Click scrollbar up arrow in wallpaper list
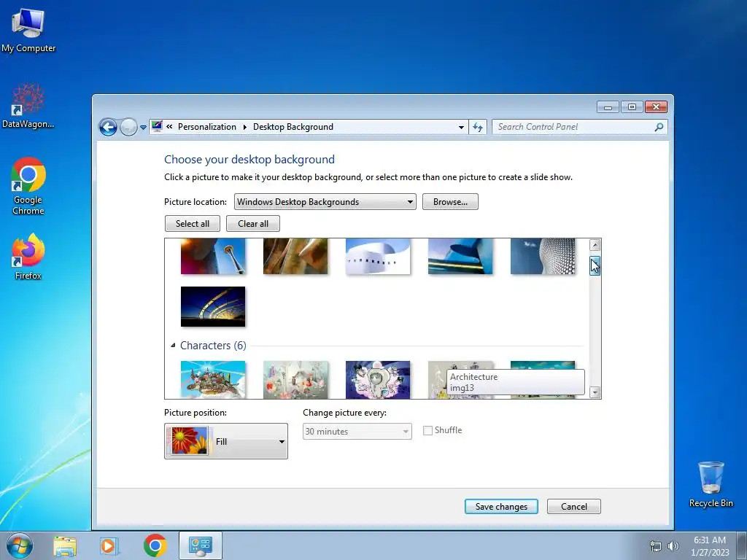The width and height of the screenshot is (747, 560). pyautogui.click(x=595, y=245)
